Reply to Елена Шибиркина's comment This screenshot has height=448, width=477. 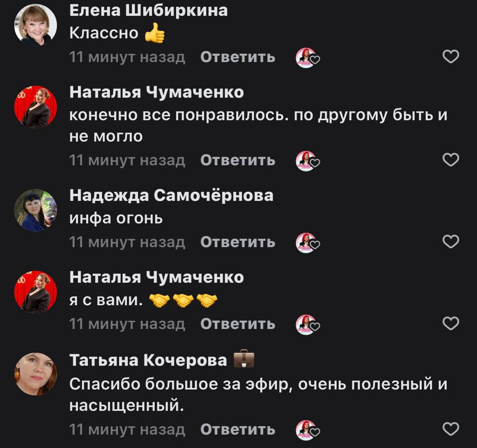pyautogui.click(x=238, y=57)
